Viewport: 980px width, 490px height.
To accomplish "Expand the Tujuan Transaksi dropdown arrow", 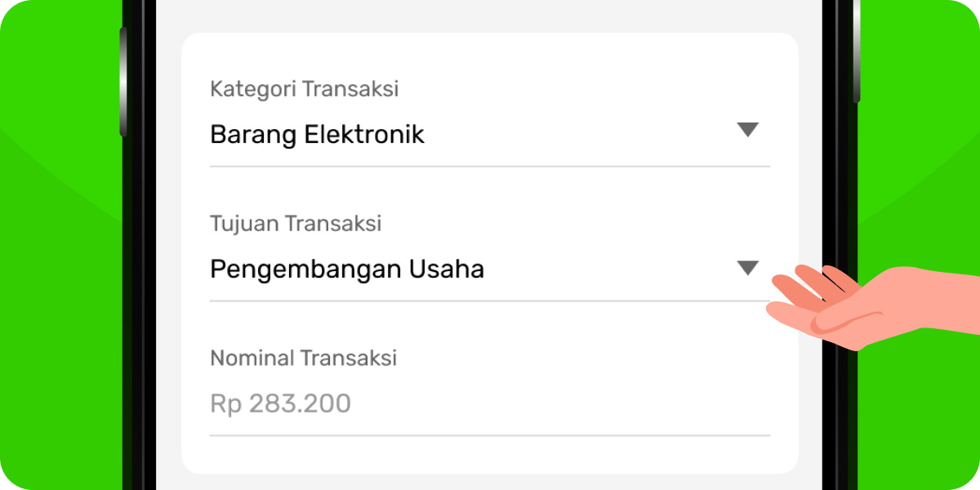I will [x=747, y=268].
